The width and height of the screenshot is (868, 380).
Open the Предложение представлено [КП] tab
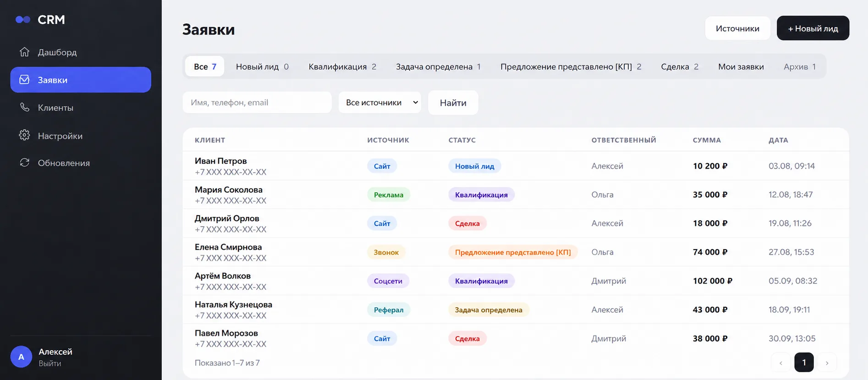point(571,66)
